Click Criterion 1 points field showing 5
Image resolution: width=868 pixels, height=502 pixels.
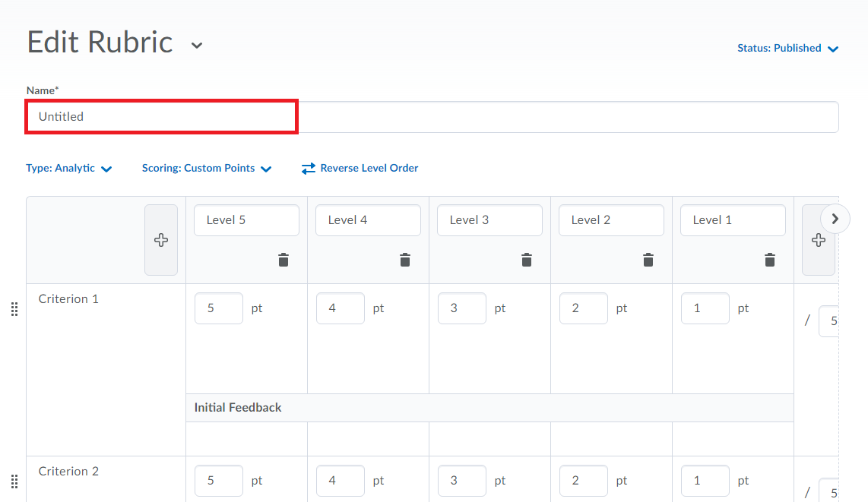(x=219, y=308)
